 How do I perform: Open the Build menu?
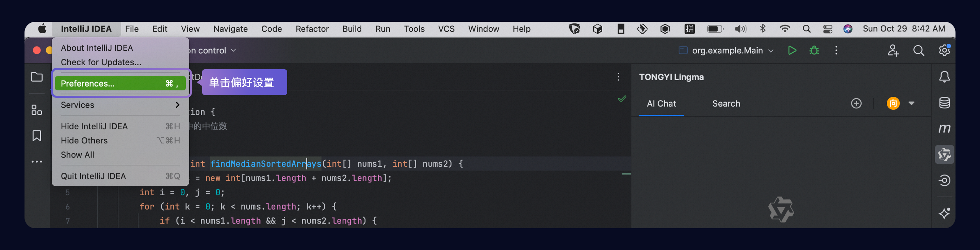click(x=352, y=29)
